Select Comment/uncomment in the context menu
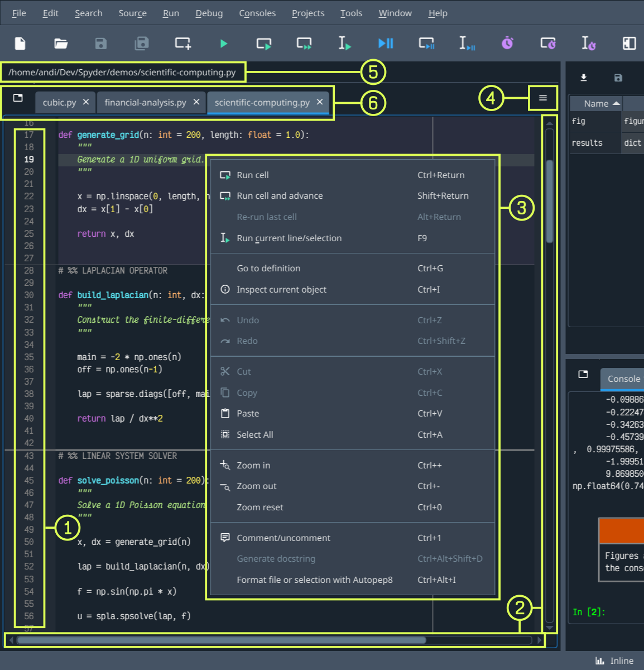The image size is (644, 670). (283, 538)
